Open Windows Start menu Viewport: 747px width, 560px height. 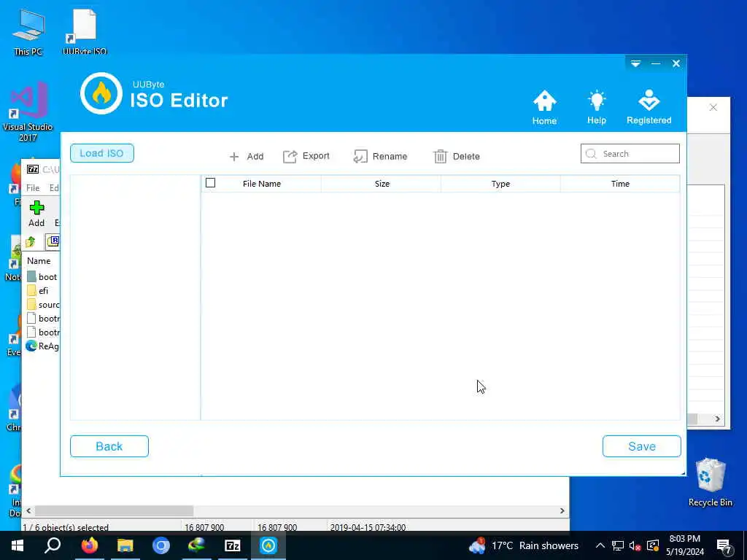pos(18,545)
